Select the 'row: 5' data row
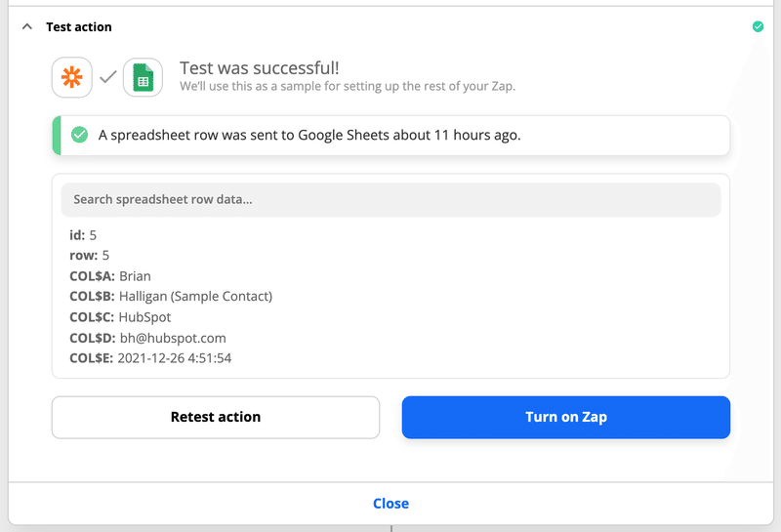This screenshot has width=781, height=532. click(89, 255)
